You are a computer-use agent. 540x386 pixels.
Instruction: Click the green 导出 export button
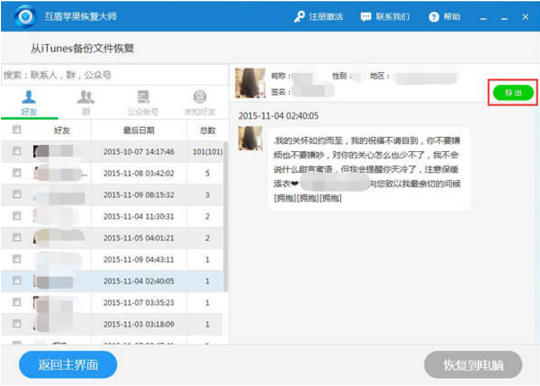point(513,93)
